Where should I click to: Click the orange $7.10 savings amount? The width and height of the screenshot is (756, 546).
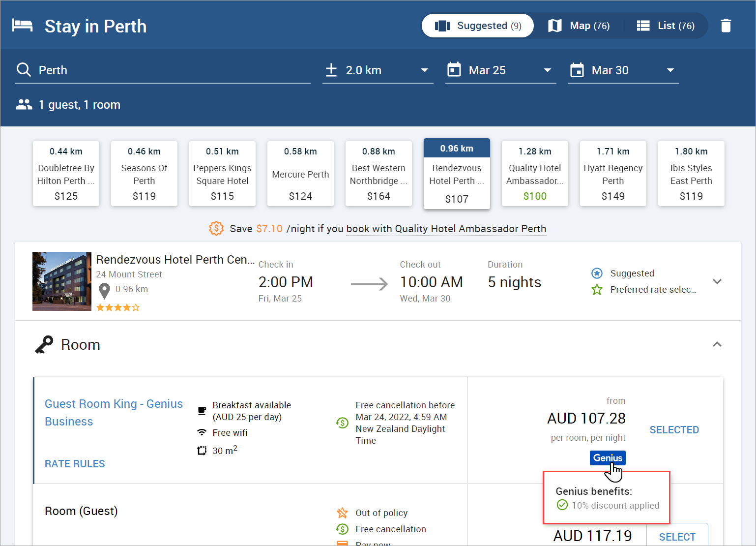tap(269, 229)
